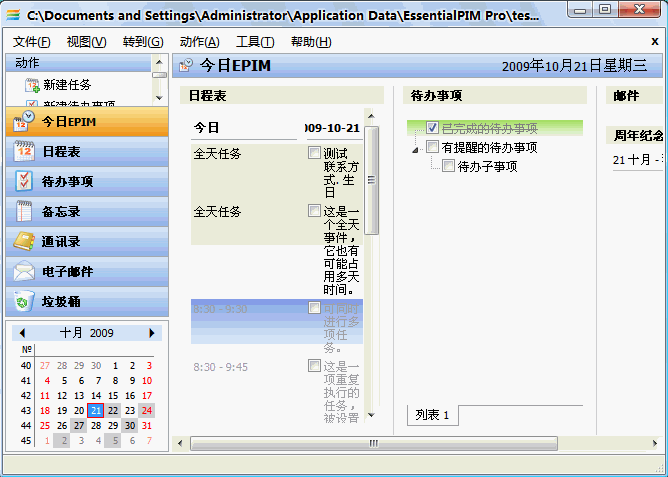Toggle the 可同时进行多项任务 checkbox
Screen dimensions: 668x477
point(314,307)
